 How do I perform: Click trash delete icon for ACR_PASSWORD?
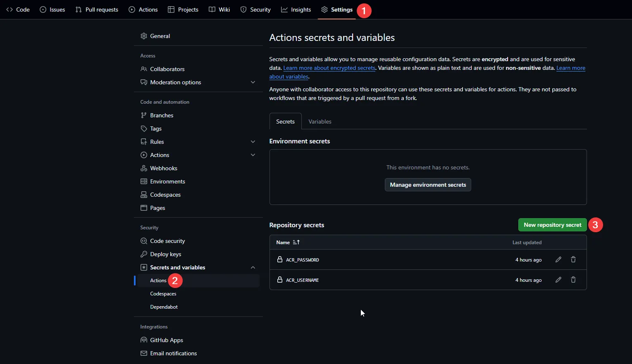coord(573,259)
